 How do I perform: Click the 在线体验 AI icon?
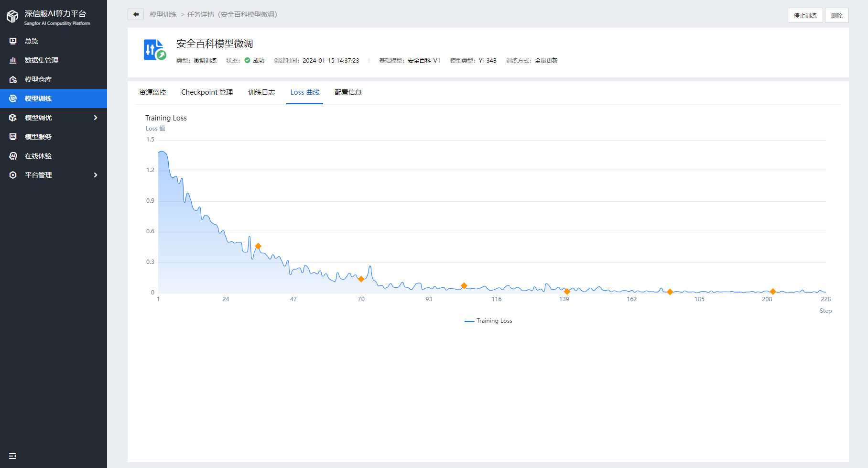point(13,156)
